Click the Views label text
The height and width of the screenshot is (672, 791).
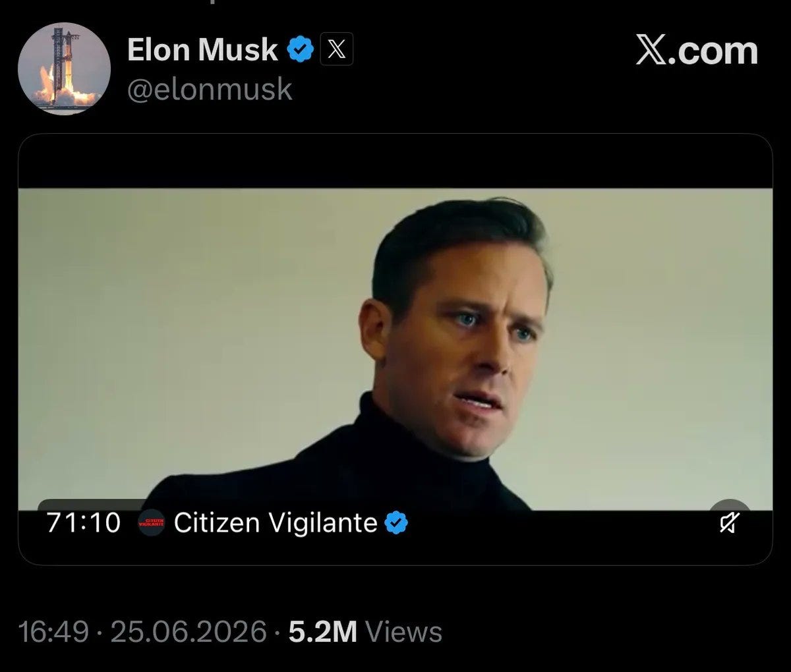(403, 632)
